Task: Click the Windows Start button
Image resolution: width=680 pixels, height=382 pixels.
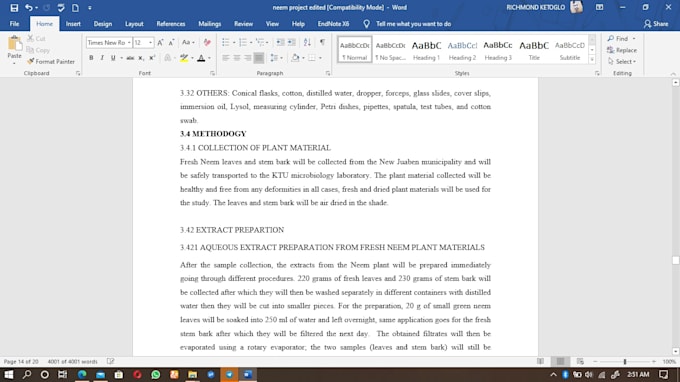Action: tap(9, 375)
